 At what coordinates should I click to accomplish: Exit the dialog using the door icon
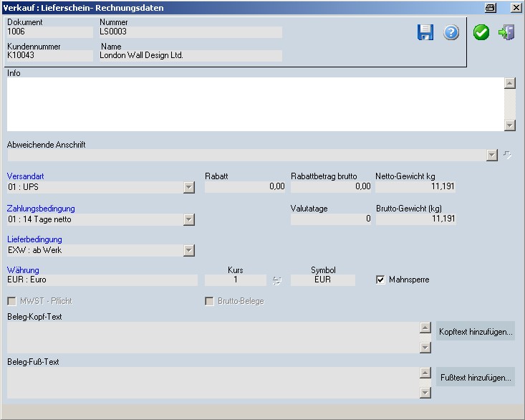coord(507,32)
